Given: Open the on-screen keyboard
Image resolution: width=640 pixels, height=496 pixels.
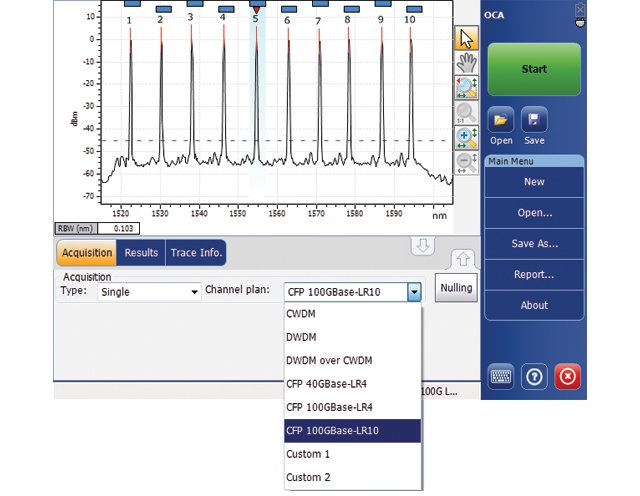Looking at the screenshot, I should coord(502,378).
